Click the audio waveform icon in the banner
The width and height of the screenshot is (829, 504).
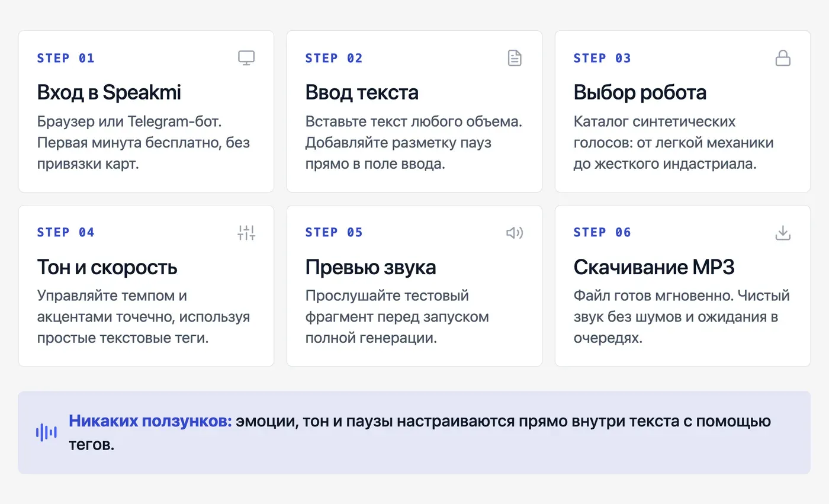click(x=46, y=432)
